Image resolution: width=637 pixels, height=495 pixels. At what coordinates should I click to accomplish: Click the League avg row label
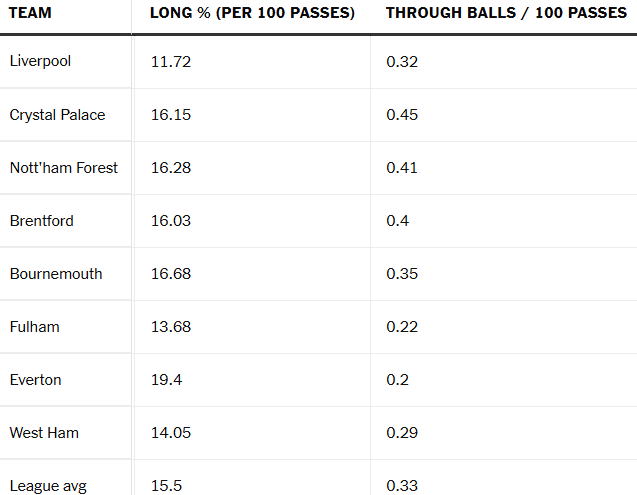coord(48,486)
